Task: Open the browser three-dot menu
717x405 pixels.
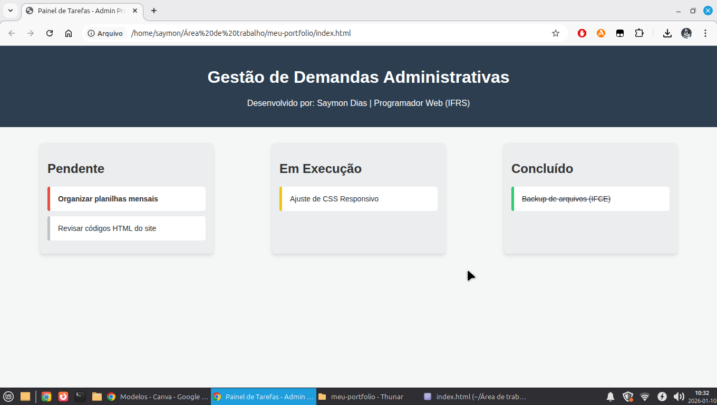Action: (704, 33)
